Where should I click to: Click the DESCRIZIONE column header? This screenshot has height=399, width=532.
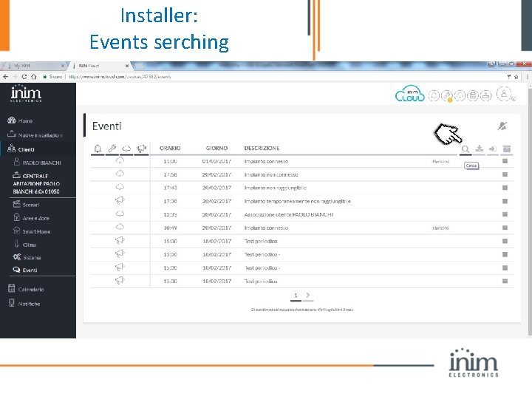262,149
